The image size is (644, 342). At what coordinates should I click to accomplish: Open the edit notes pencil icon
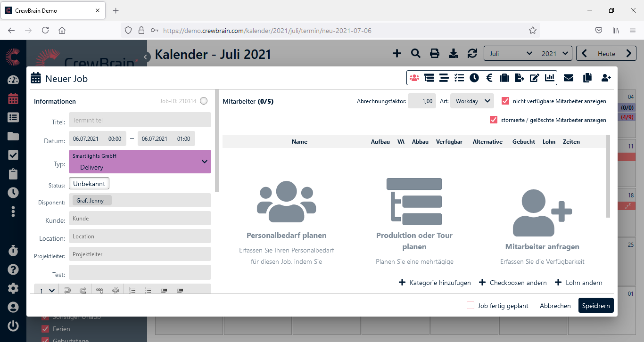tap(534, 78)
